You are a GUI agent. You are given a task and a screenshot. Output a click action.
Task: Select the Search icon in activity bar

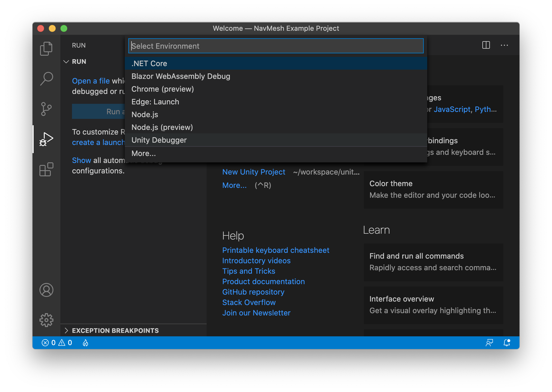tap(46, 79)
